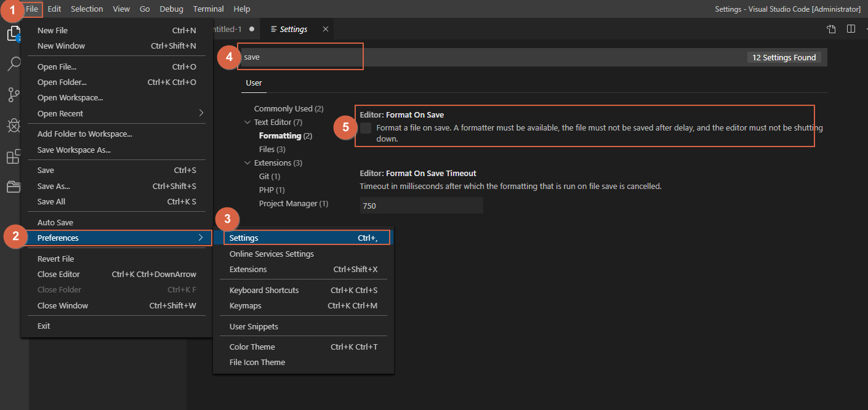
Task: Click the "Editor: Format On Save Timeout" heading
Action: pos(418,174)
